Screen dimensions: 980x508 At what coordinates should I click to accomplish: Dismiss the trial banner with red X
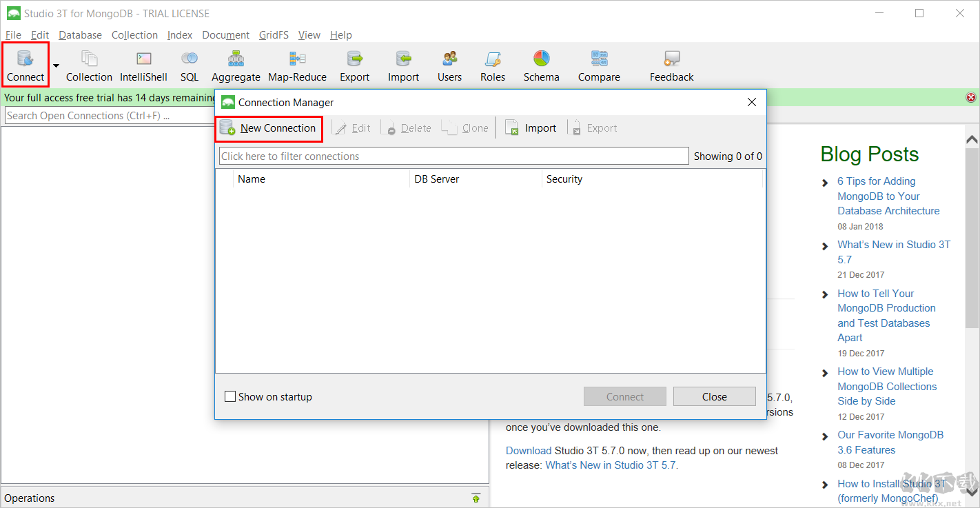(971, 98)
